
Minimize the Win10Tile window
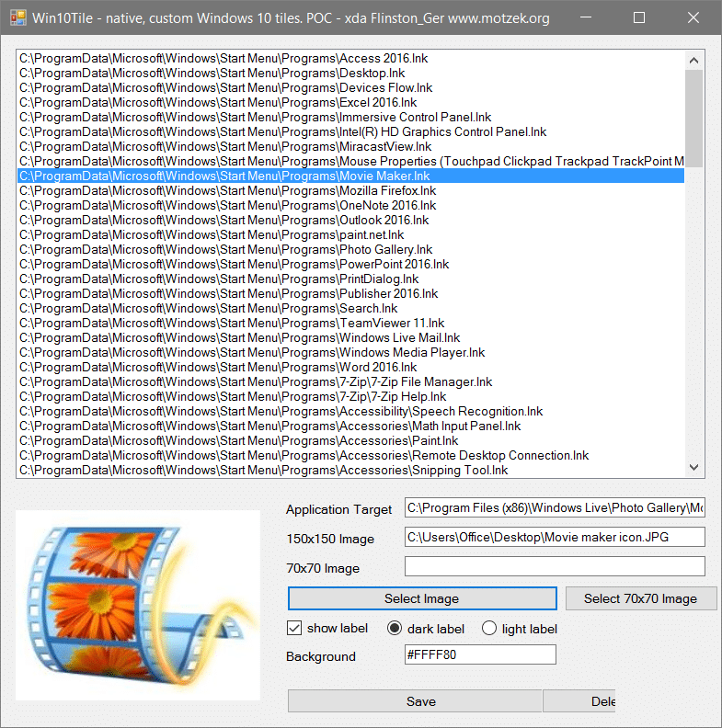586,17
